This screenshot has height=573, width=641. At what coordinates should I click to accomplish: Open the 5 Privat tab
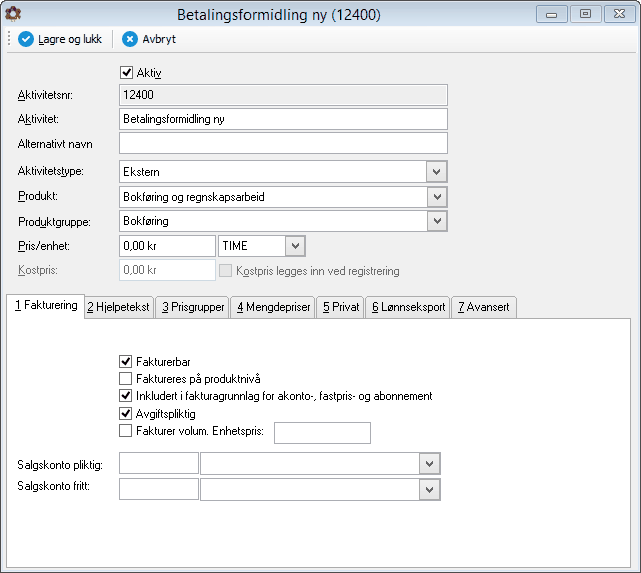point(341,307)
